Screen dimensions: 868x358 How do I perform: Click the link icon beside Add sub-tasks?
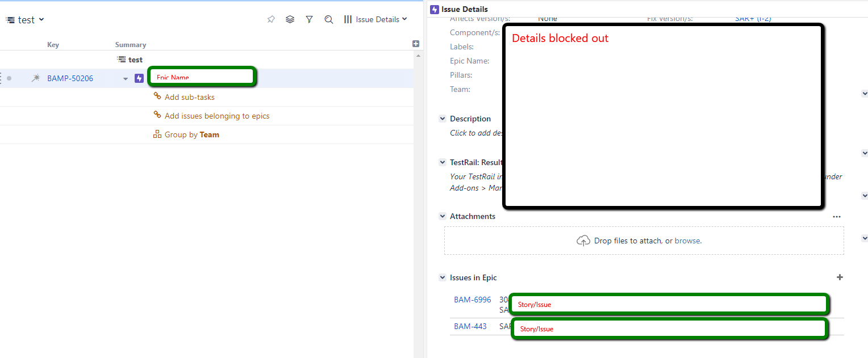[x=157, y=96]
